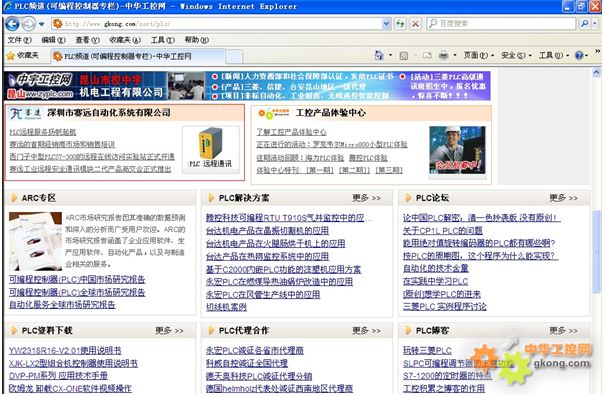
Task: Open 玩转三菱PLC blog link
Action: click(427, 351)
